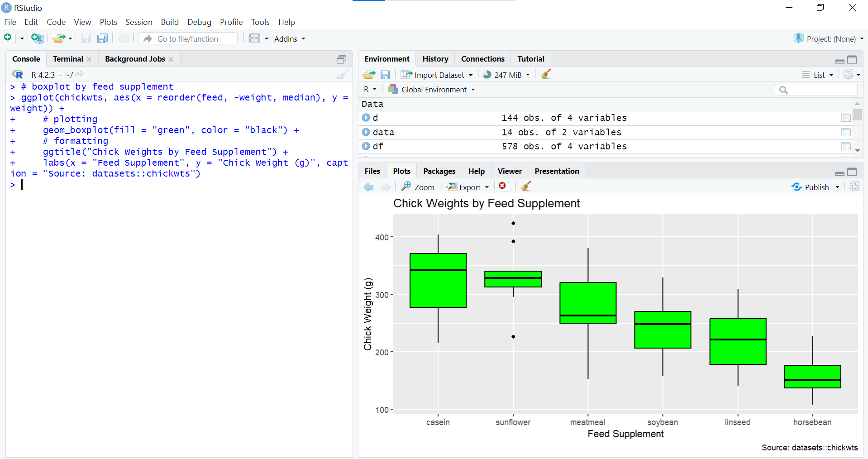868x459 pixels.
Task: Expand the data object details
Action: (366, 132)
